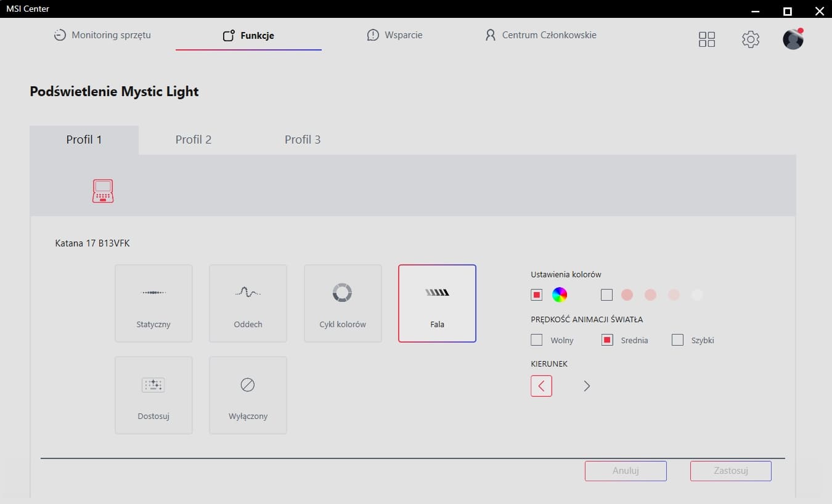Close the MSI Center window
The width and height of the screenshot is (832, 504).
coord(818,10)
